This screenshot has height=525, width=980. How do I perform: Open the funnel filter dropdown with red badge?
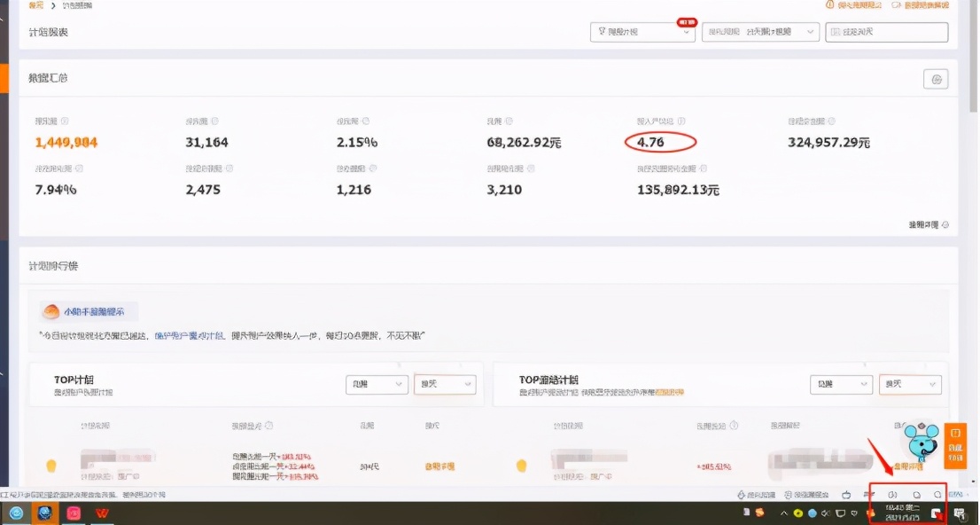coord(642,32)
